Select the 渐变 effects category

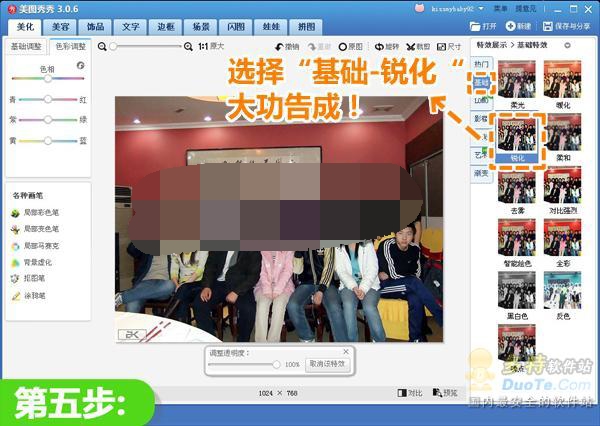481,173
